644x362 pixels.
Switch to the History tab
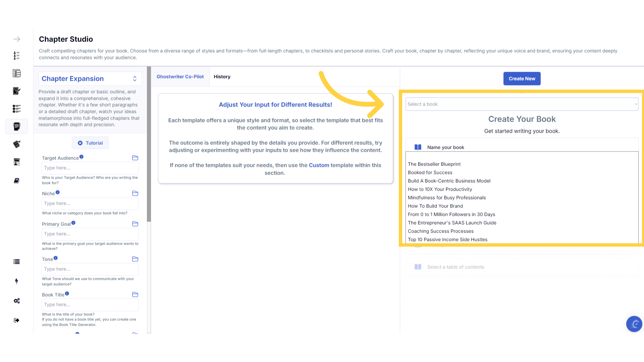pyautogui.click(x=222, y=77)
